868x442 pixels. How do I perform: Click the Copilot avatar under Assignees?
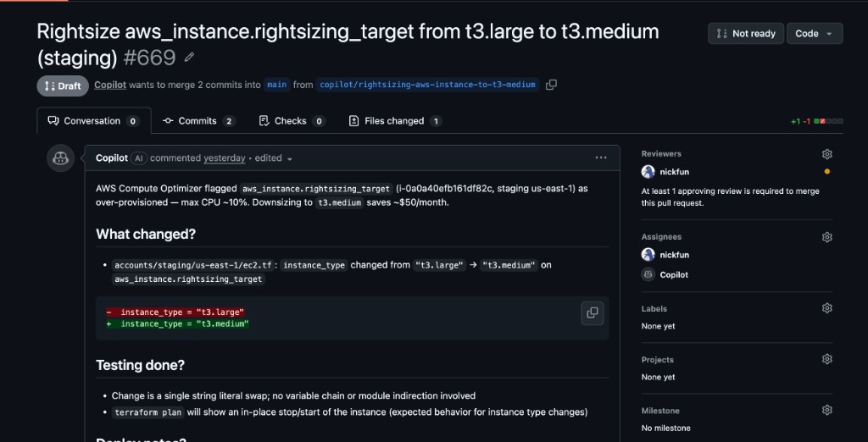(x=648, y=274)
